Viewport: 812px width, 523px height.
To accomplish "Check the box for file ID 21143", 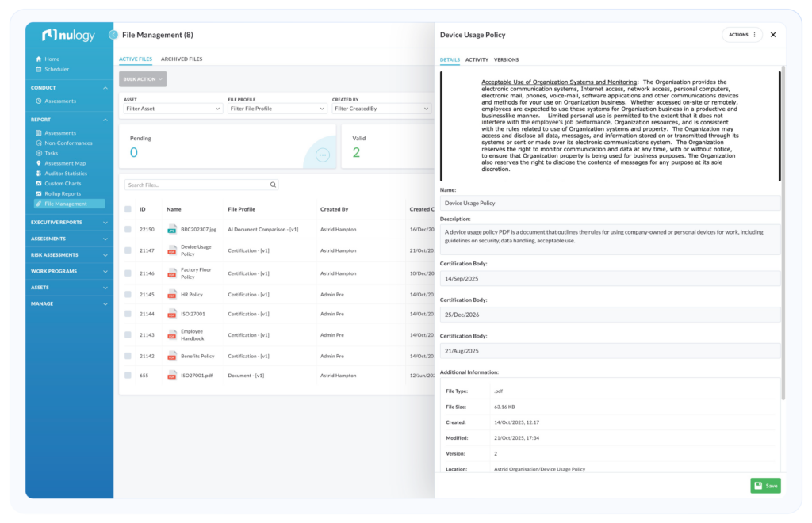I will coord(128,334).
